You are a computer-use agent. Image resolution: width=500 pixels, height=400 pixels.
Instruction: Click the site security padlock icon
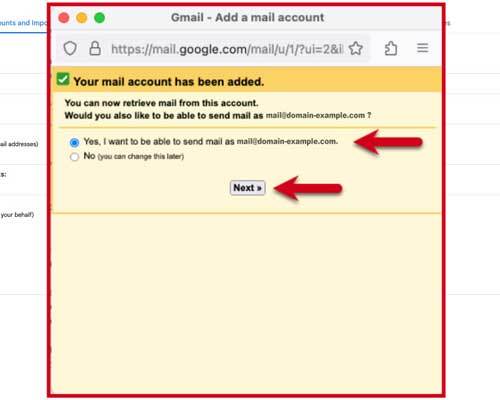tap(95, 48)
